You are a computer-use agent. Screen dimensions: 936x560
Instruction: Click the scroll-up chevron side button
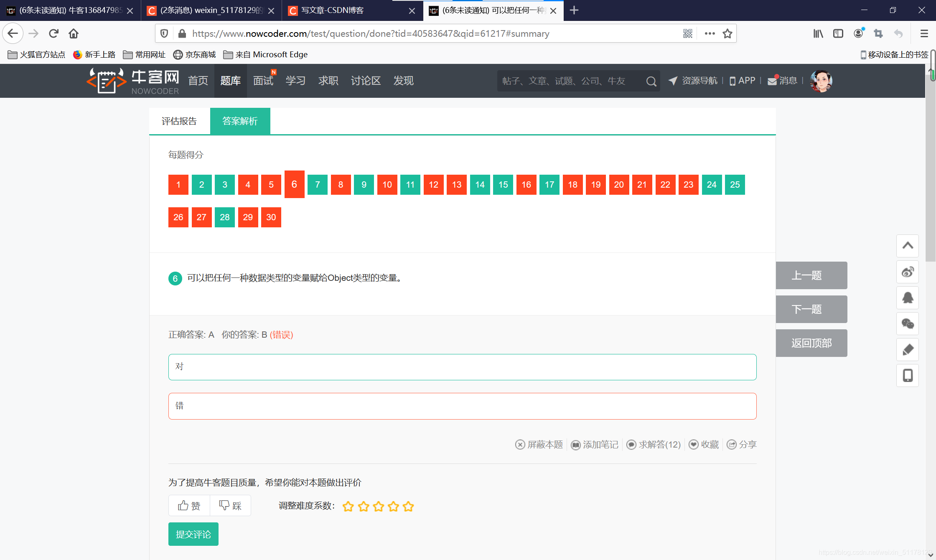908,246
